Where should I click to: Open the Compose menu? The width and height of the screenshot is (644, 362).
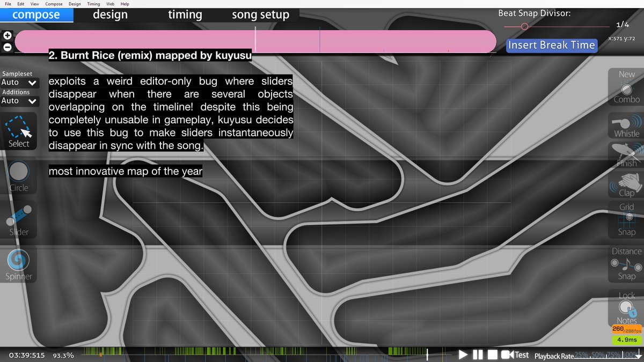tap(54, 4)
